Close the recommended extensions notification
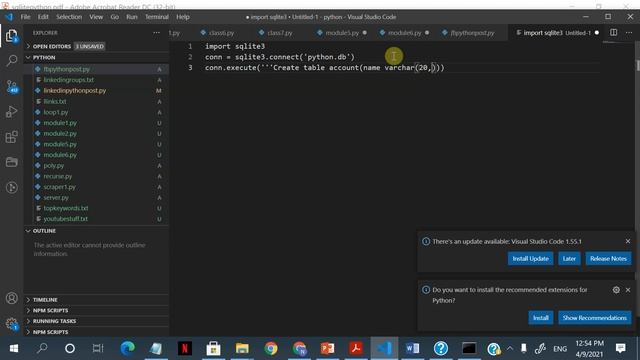 (628, 290)
